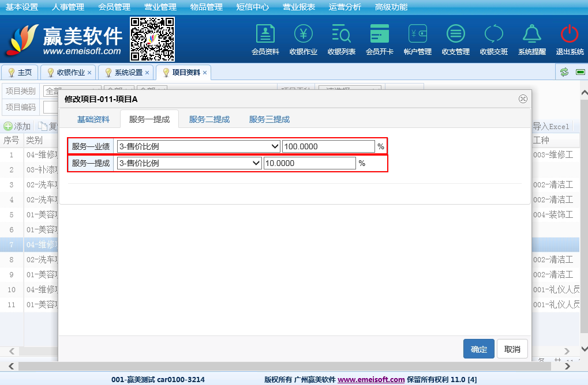Image resolution: width=588 pixels, height=385 pixels.
Task: Click the 服务一提成 percentage input field
Action: coord(309,163)
